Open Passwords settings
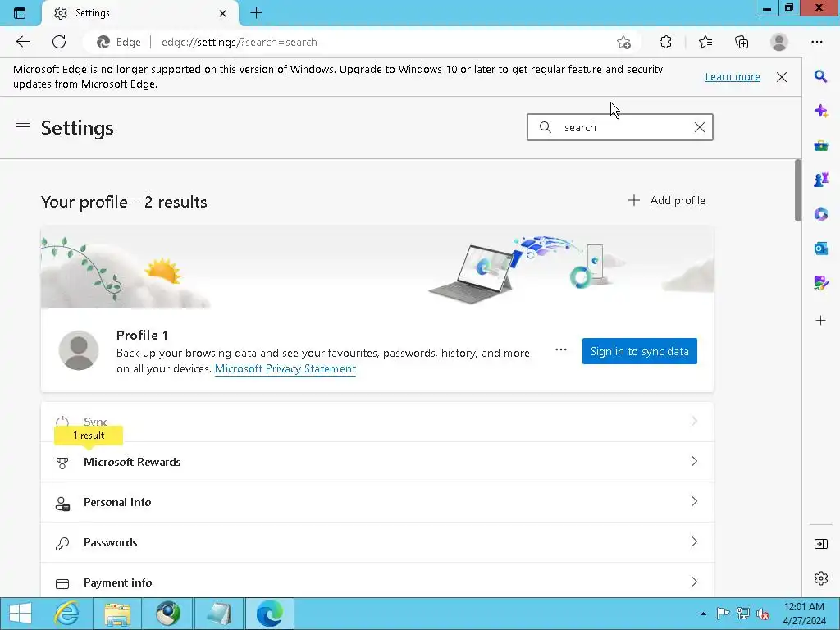The width and height of the screenshot is (840, 630). pos(377,542)
